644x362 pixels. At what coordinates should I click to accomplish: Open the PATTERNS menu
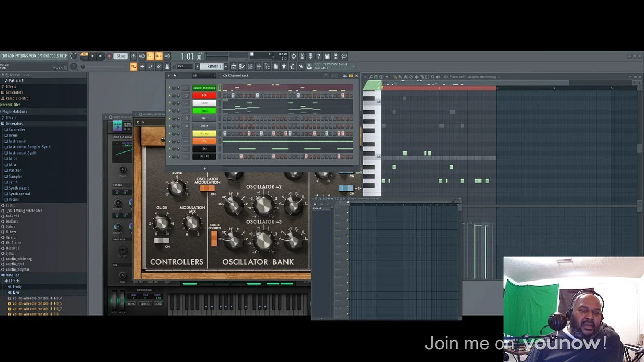21,56
